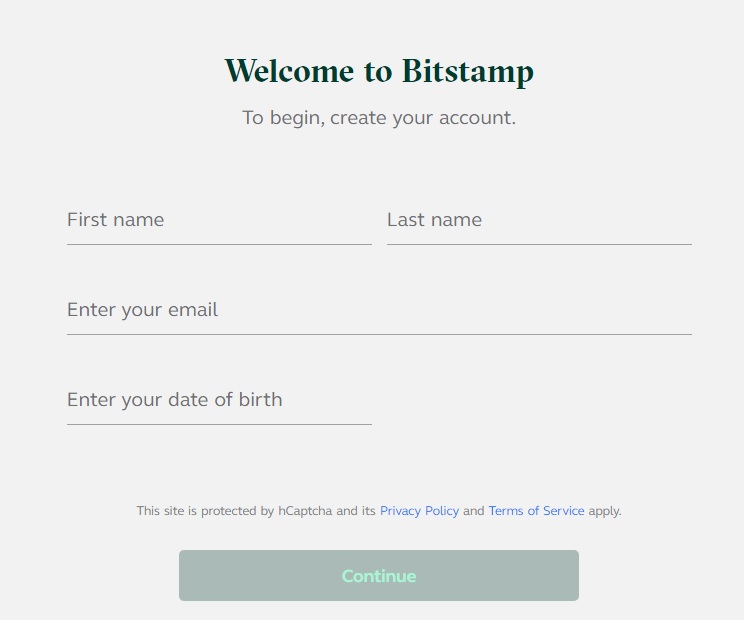Click the underline below the email field
The width and height of the screenshot is (744, 620).
379,334
